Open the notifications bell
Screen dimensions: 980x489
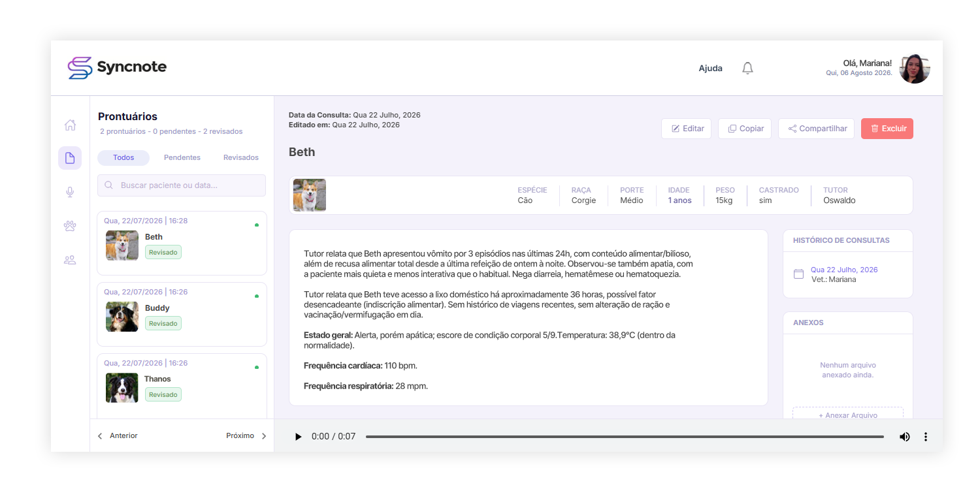(x=748, y=68)
